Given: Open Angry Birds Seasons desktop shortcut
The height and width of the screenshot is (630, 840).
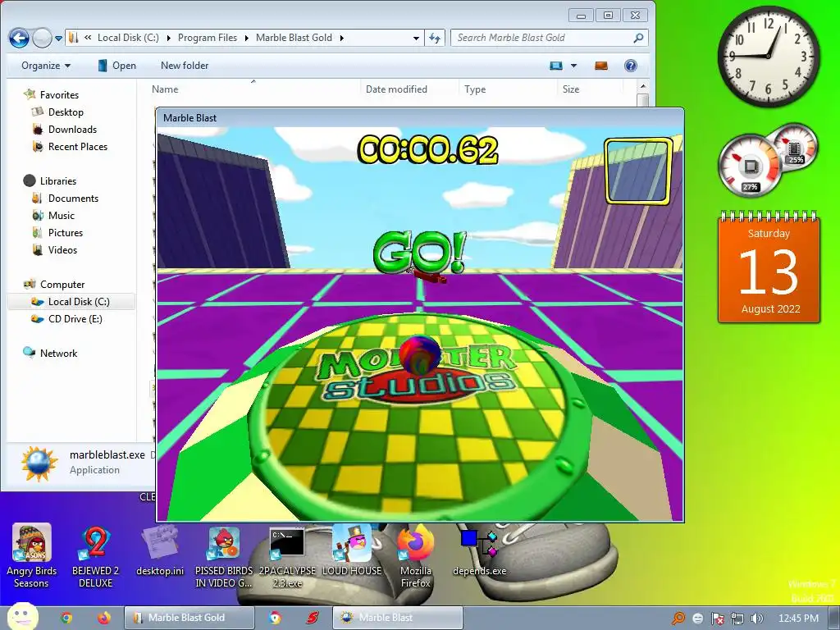Looking at the screenshot, I should (31, 555).
